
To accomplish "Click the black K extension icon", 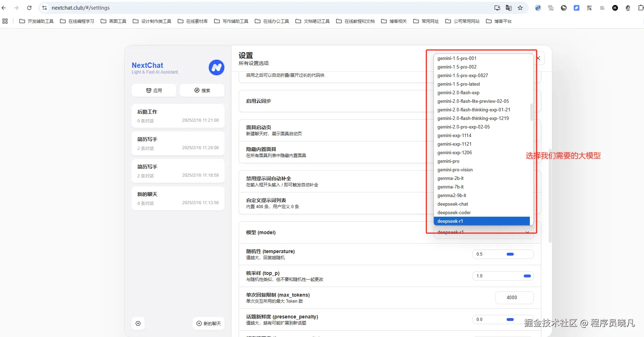I will (x=615, y=8).
